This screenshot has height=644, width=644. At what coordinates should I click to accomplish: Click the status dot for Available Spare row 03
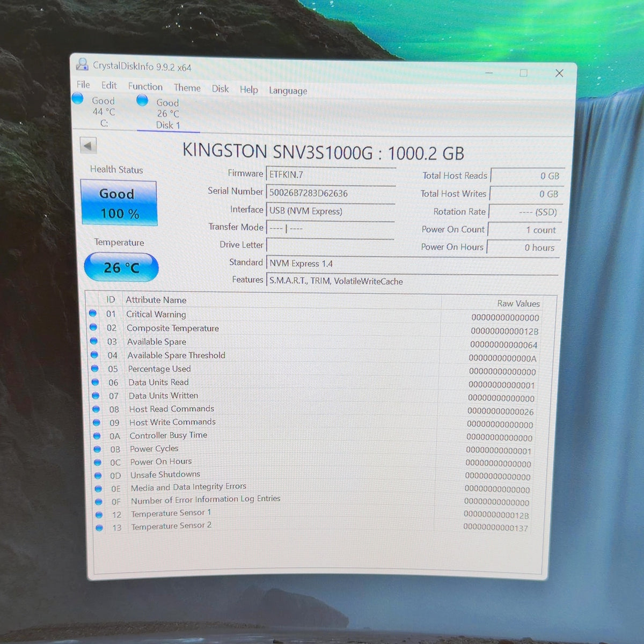click(x=93, y=341)
